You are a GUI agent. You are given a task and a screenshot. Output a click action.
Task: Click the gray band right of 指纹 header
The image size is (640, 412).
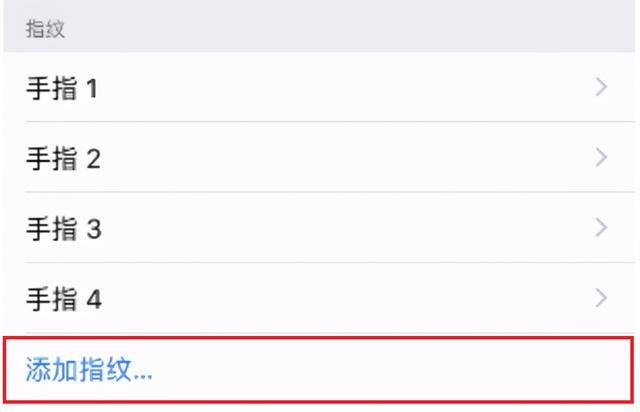click(350, 28)
